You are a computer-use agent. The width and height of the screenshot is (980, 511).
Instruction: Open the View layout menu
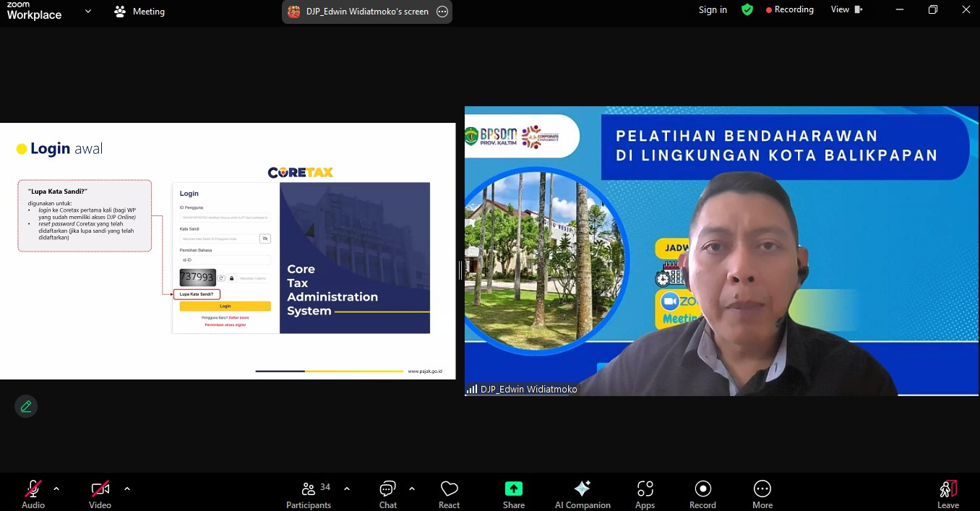pyautogui.click(x=846, y=10)
